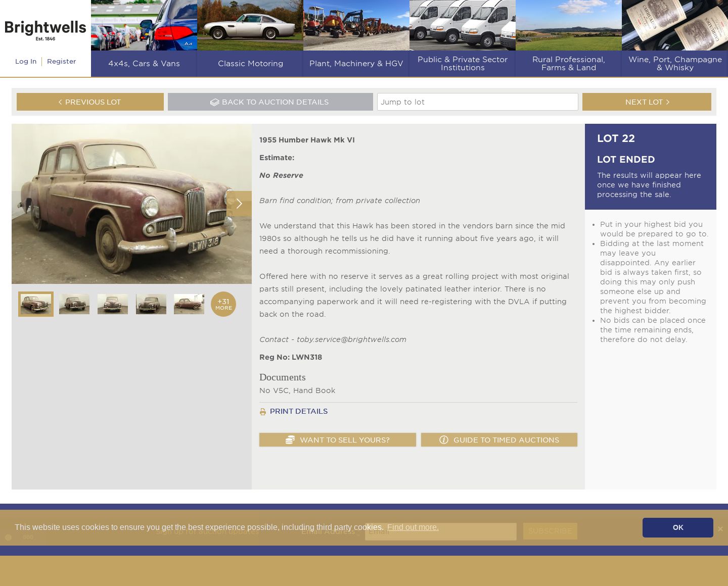728x586 pixels.
Task: Focus the newsletter Email field
Action: click(x=441, y=531)
